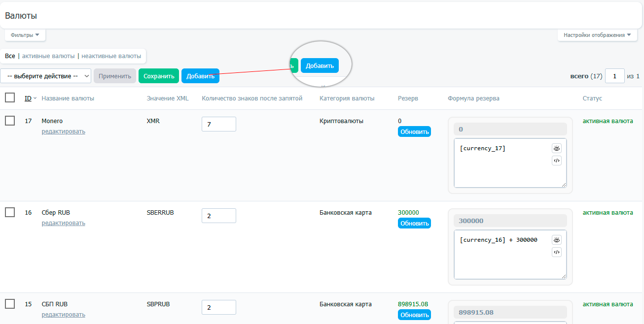Open Настройки отображения dropdown
The image size is (644, 324).
(597, 35)
